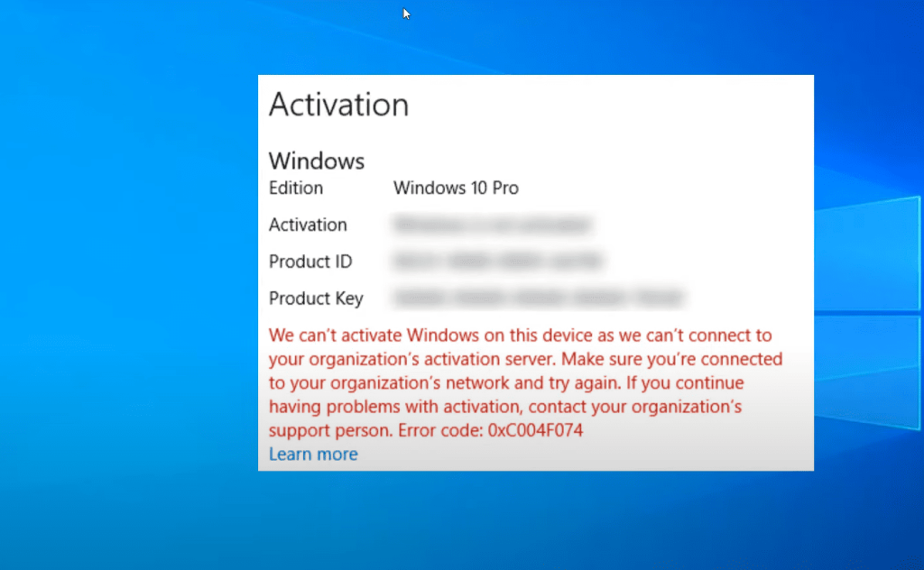Image resolution: width=924 pixels, height=570 pixels.
Task: Click the desktop area below the Activation panel
Action: [x=532, y=523]
